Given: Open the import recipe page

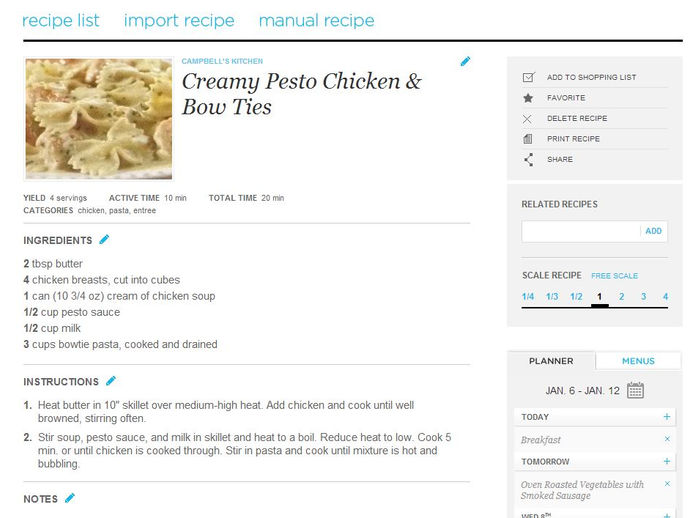Looking at the screenshot, I should pyautogui.click(x=179, y=20).
